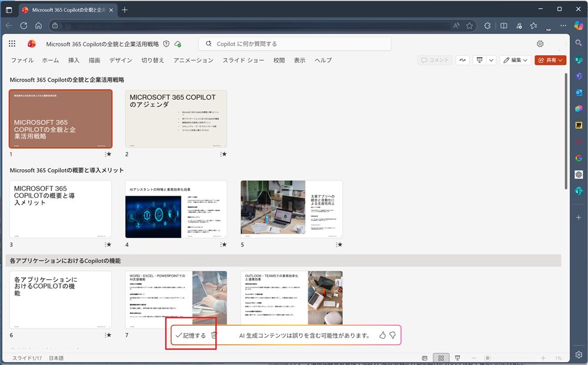The image size is (588, 365).
Task: Add this page to browser favorites
Action: tap(470, 26)
